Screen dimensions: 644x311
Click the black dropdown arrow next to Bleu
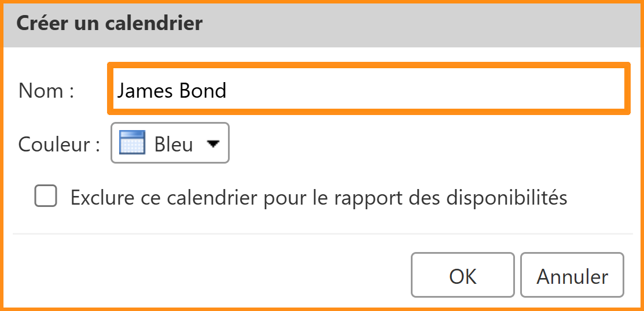[x=214, y=144]
